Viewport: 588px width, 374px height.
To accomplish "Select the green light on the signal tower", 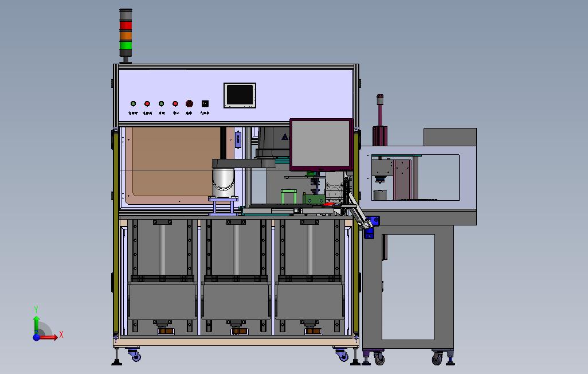I will click(126, 46).
